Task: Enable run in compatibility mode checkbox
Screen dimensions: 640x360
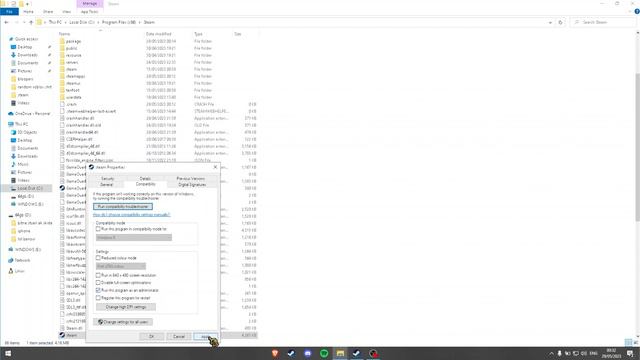Action: [x=98, y=229]
